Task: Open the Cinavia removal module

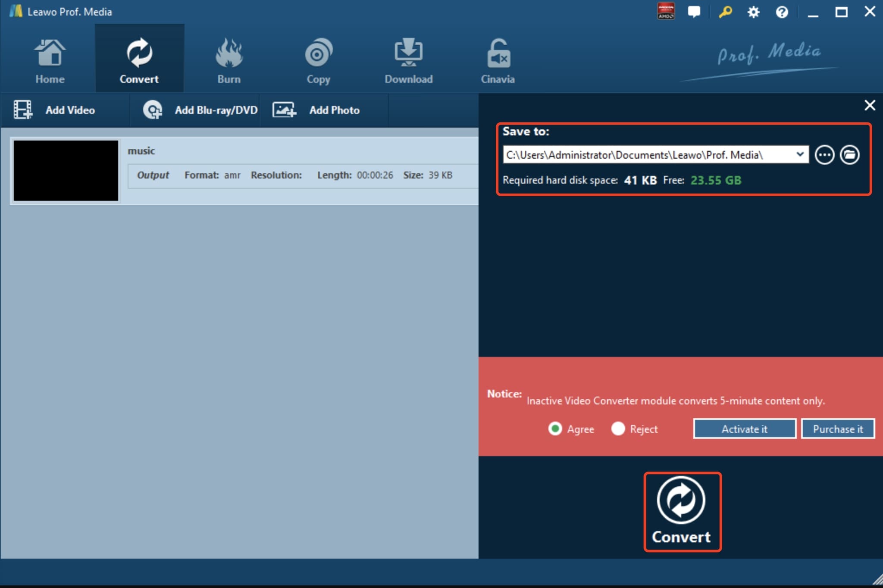Action: (x=498, y=60)
